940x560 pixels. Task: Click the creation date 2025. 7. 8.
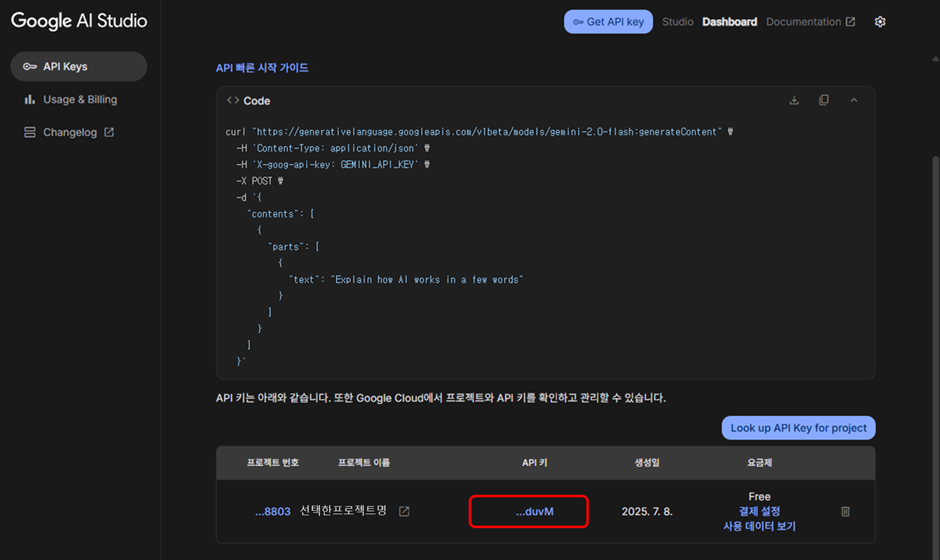click(647, 512)
